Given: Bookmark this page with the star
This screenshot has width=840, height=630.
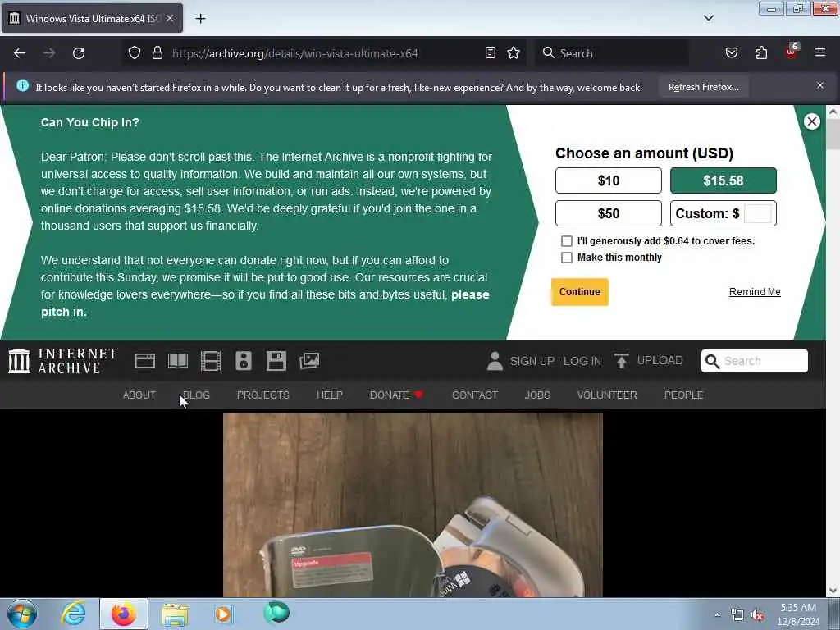Looking at the screenshot, I should point(514,53).
